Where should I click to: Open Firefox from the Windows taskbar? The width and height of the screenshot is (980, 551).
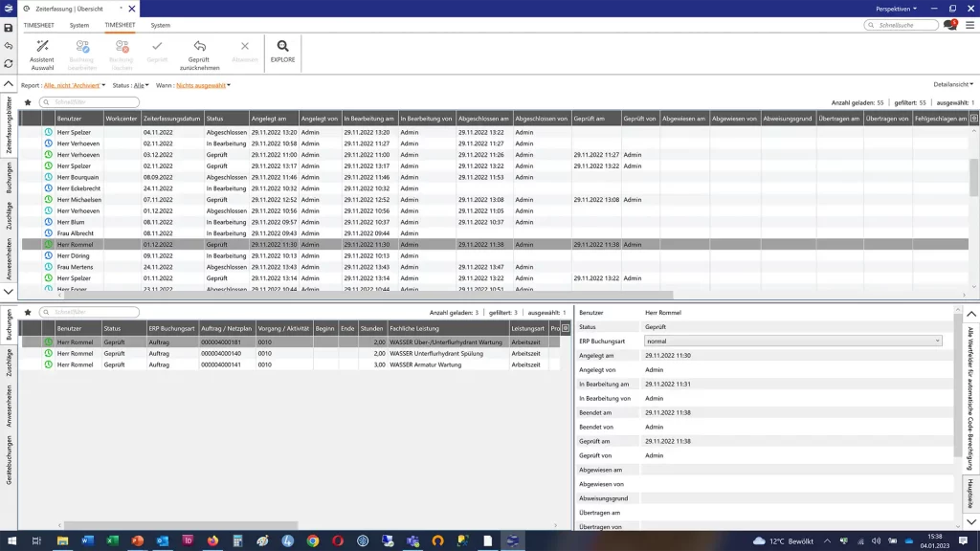pyautogui.click(x=212, y=540)
